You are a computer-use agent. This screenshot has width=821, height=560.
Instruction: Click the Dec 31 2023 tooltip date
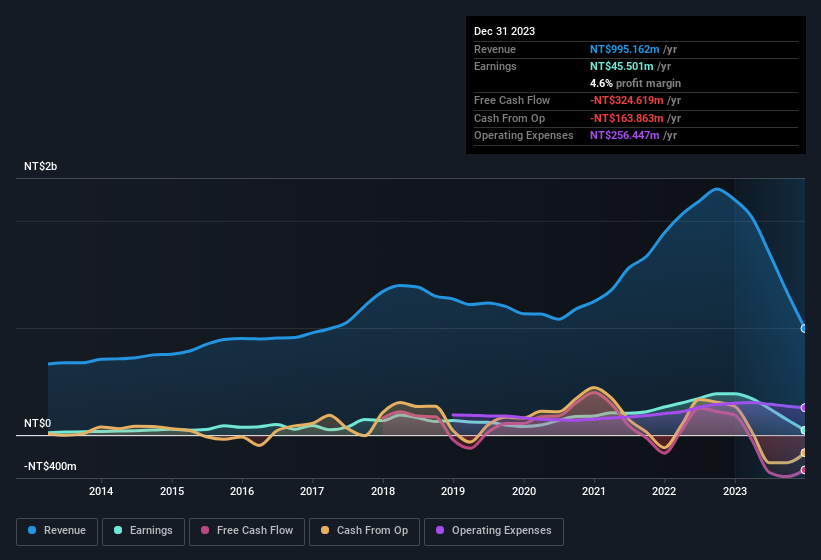tap(504, 31)
